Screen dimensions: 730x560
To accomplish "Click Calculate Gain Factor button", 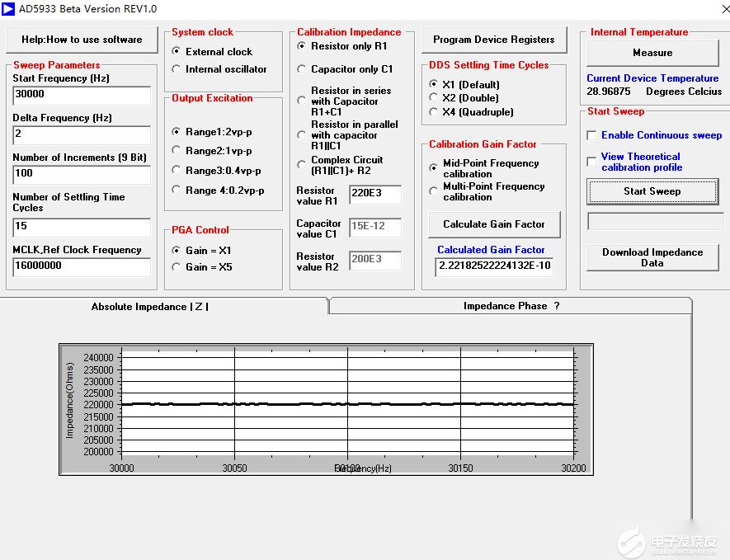I will pyautogui.click(x=493, y=224).
